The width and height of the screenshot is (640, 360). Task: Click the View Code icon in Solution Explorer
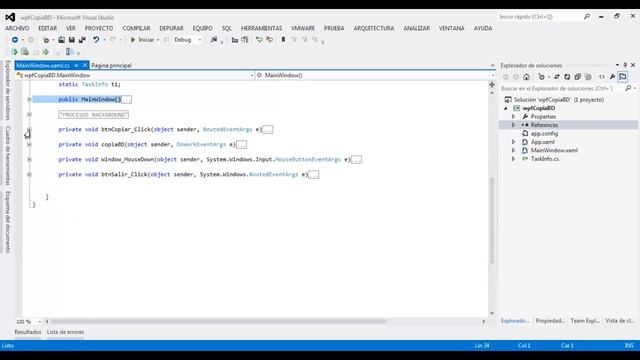pyautogui.click(x=602, y=77)
